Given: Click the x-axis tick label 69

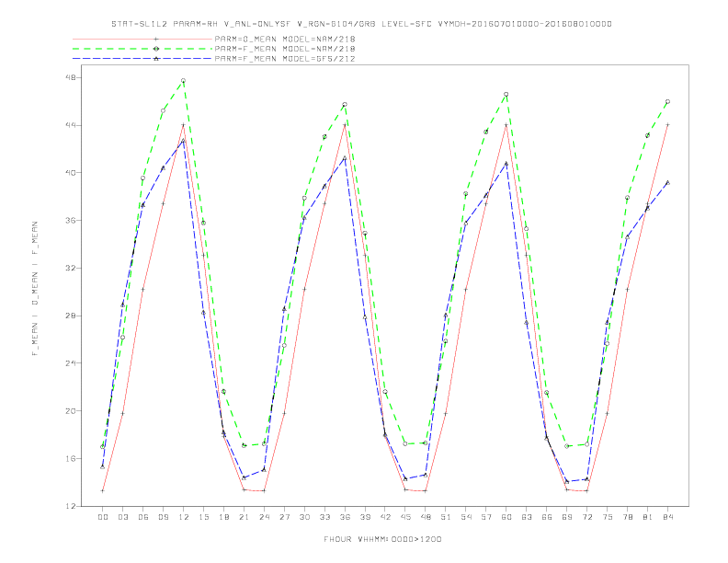Looking at the screenshot, I should [567, 517].
